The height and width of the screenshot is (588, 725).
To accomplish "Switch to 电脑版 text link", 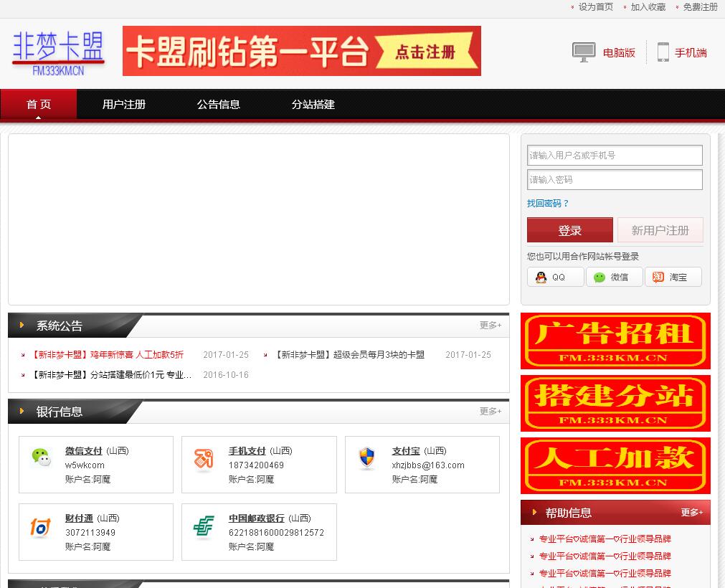I will (619, 52).
